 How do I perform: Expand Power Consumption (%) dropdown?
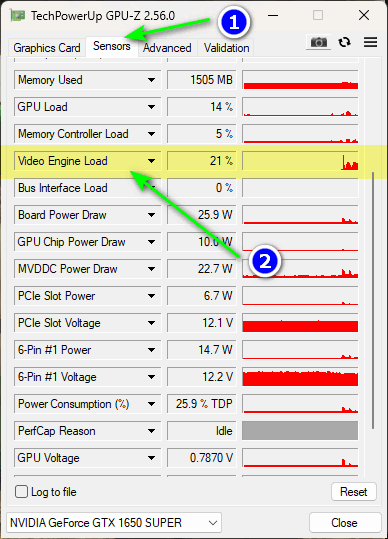151,404
